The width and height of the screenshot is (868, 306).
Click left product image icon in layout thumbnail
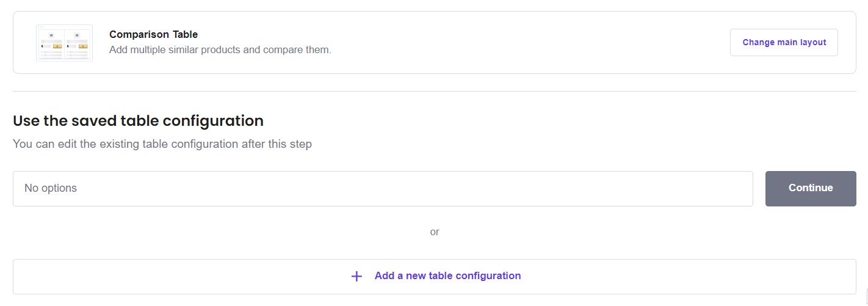tap(52, 35)
